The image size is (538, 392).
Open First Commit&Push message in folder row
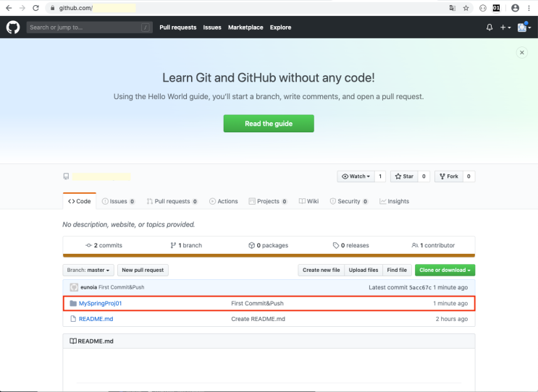point(257,303)
